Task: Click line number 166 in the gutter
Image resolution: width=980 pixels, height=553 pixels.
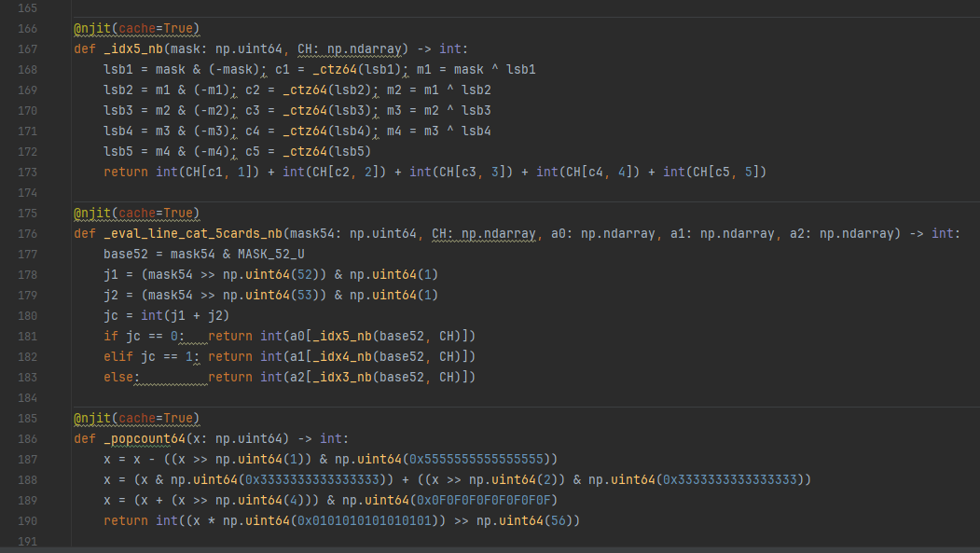Action: 27,29
